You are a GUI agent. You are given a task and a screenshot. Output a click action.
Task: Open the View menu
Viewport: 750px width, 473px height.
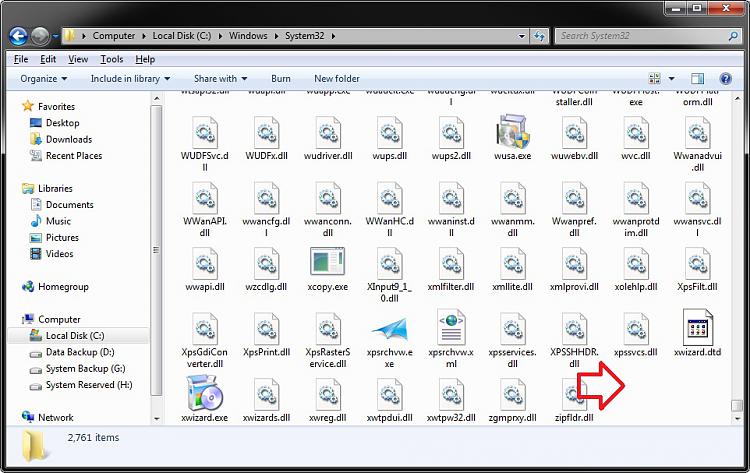point(78,59)
